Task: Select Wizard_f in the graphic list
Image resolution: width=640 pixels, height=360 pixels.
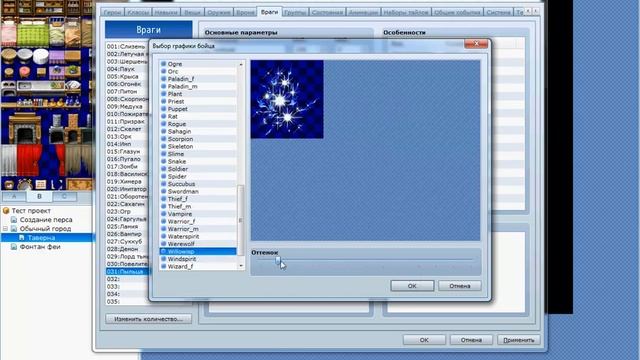Action: (198, 266)
